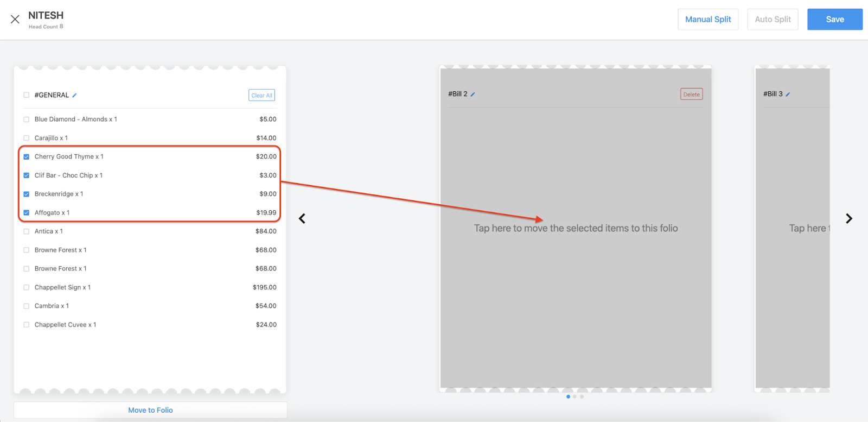The width and height of the screenshot is (868, 422).
Task: Edit the #GENERAL folio name pencil icon
Action: (74, 96)
